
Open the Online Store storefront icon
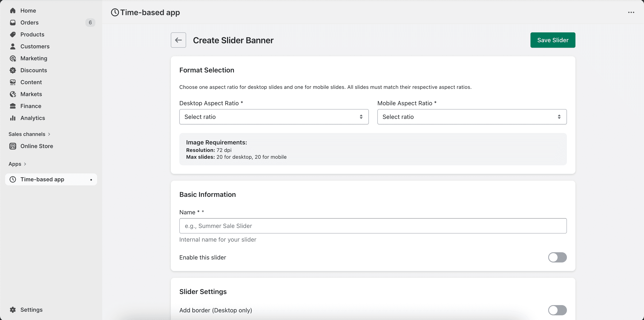[13, 146]
